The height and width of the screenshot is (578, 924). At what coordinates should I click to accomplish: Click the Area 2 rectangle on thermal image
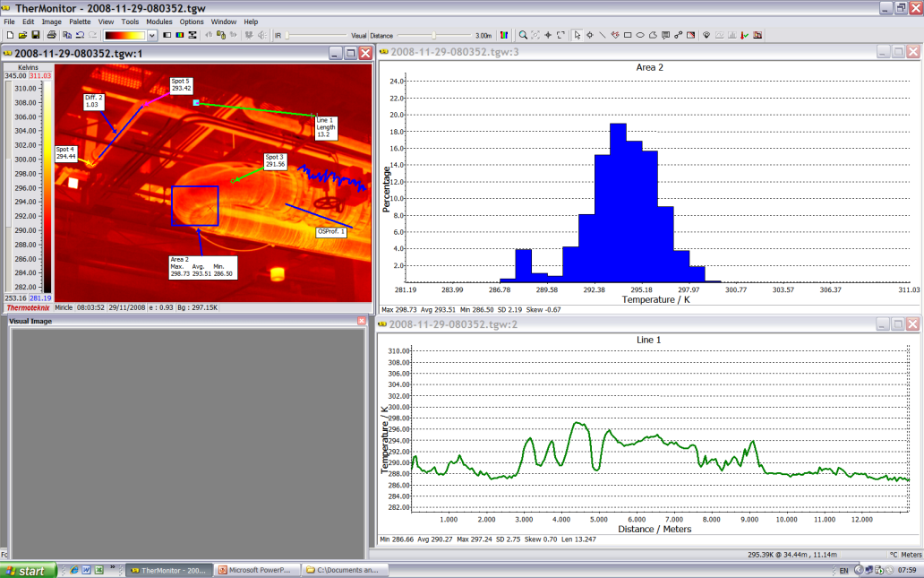(x=195, y=206)
